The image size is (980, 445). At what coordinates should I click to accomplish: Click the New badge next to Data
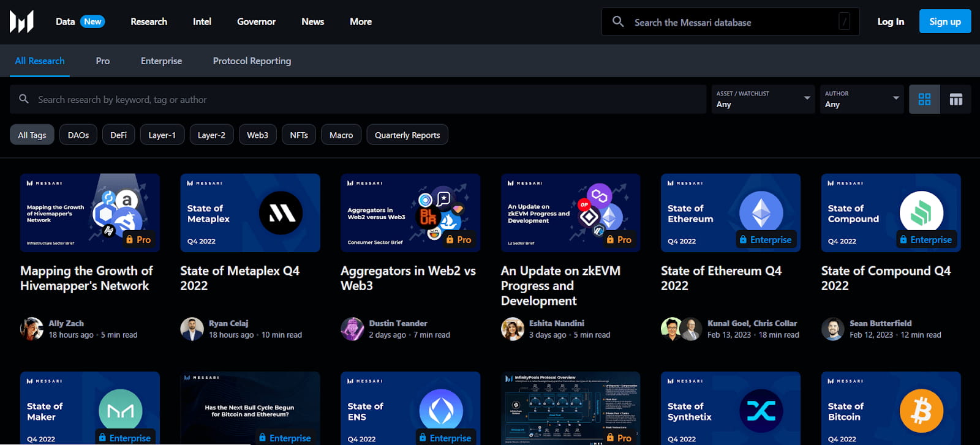92,22
